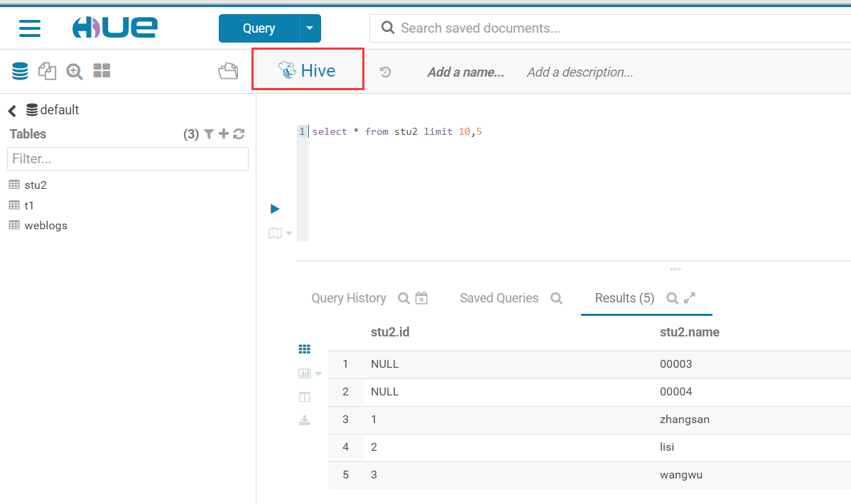
Task: Open the documents icon in left panel
Action: click(x=47, y=71)
